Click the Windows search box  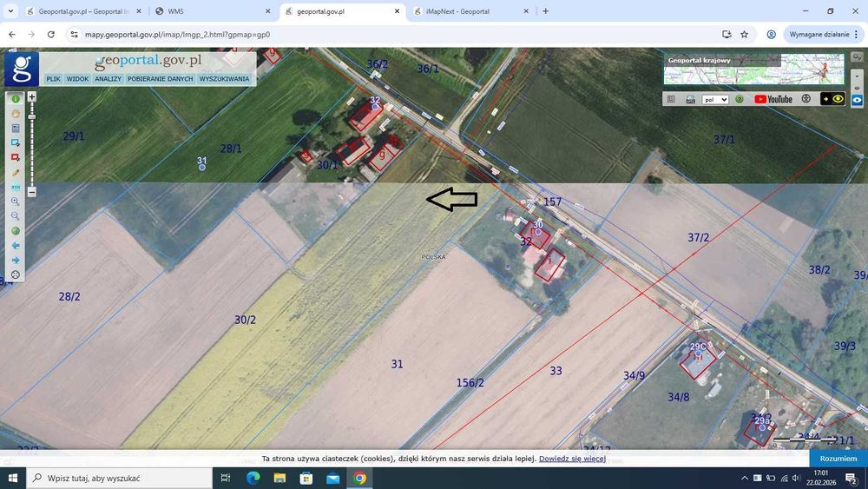tap(119, 478)
